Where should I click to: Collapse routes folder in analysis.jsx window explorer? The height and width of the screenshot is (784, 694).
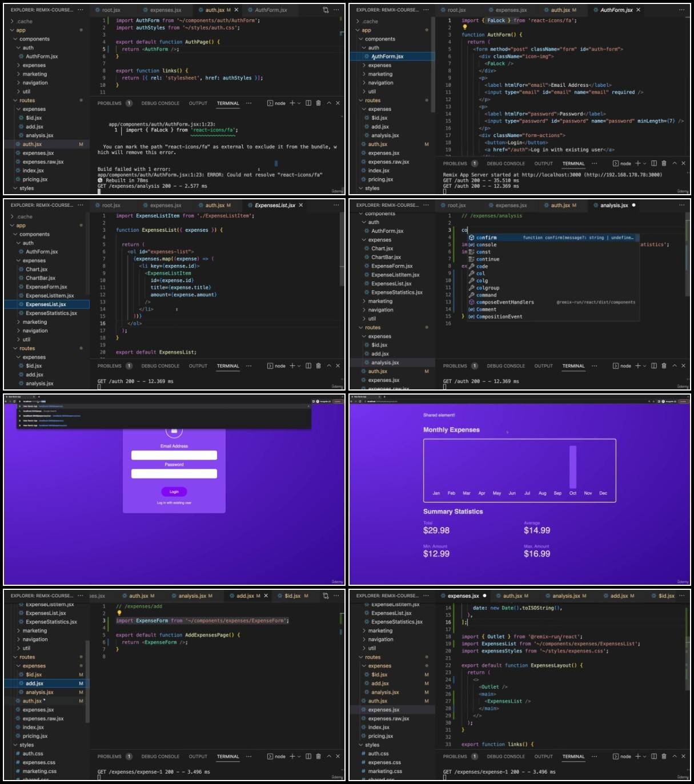click(372, 327)
